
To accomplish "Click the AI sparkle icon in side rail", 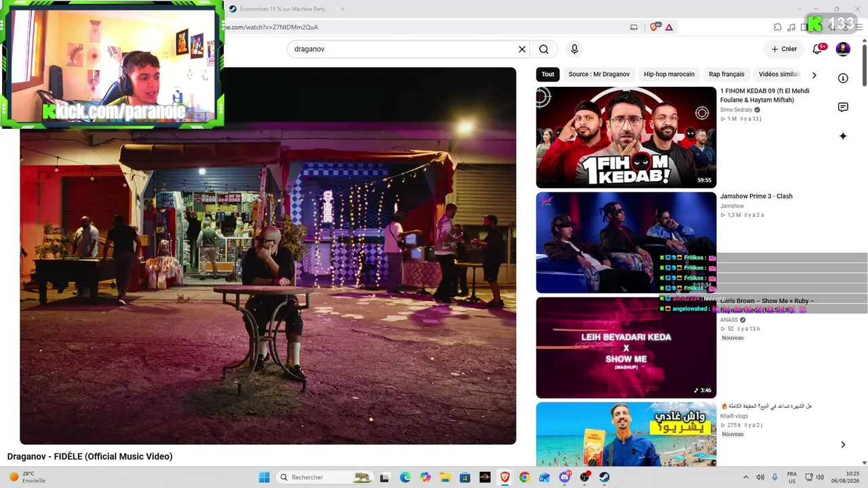I will point(843,136).
